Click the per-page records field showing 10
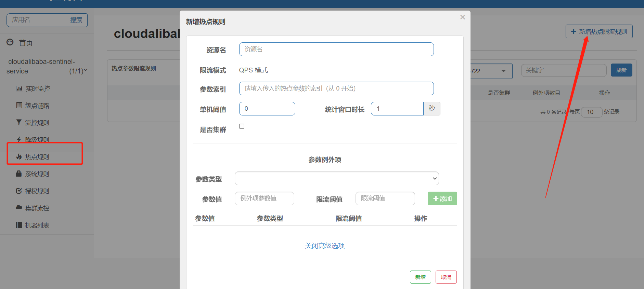The width and height of the screenshot is (644, 289). [592, 112]
